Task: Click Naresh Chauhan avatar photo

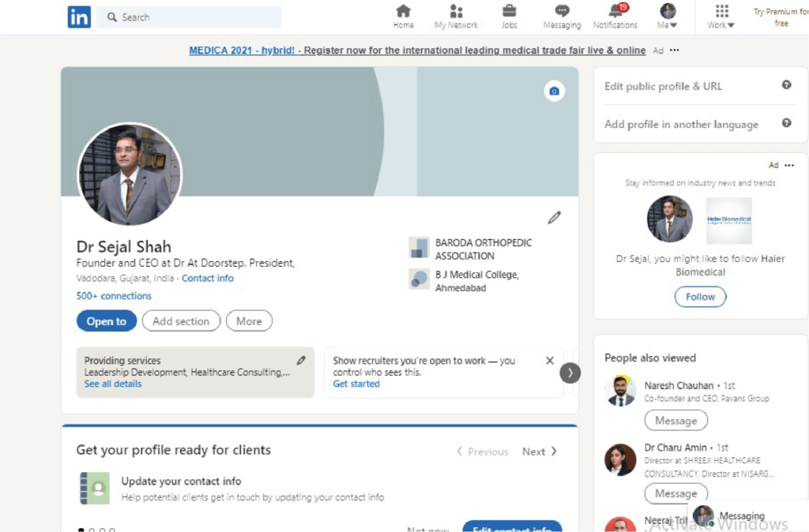Action: pyautogui.click(x=620, y=392)
